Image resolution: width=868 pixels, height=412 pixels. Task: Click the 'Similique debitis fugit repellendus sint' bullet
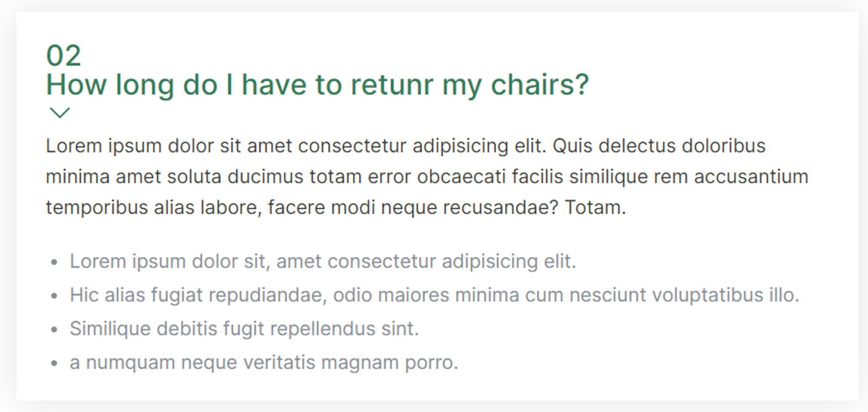(244, 329)
